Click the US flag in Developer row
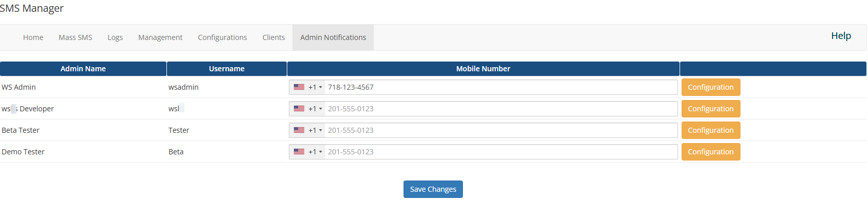This screenshot has width=868, height=200. pos(299,109)
